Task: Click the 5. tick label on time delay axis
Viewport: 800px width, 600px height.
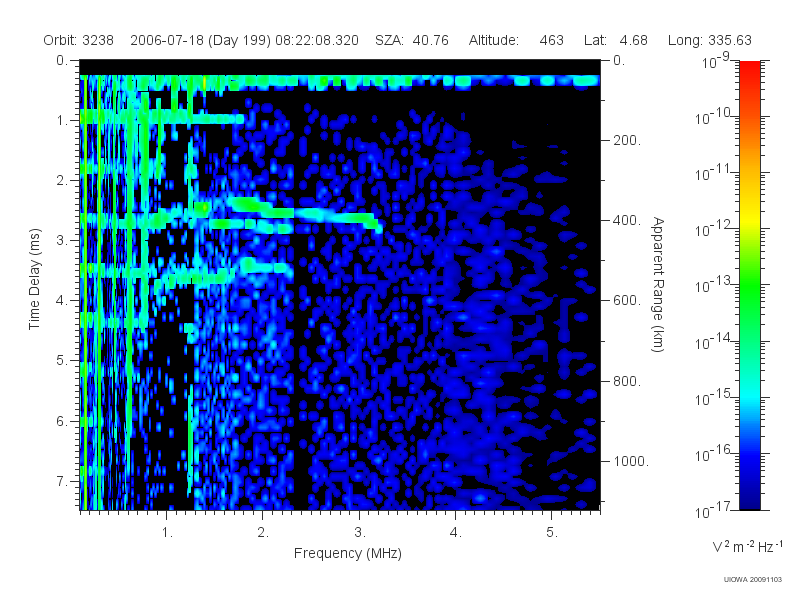Action: click(x=62, y=361)
